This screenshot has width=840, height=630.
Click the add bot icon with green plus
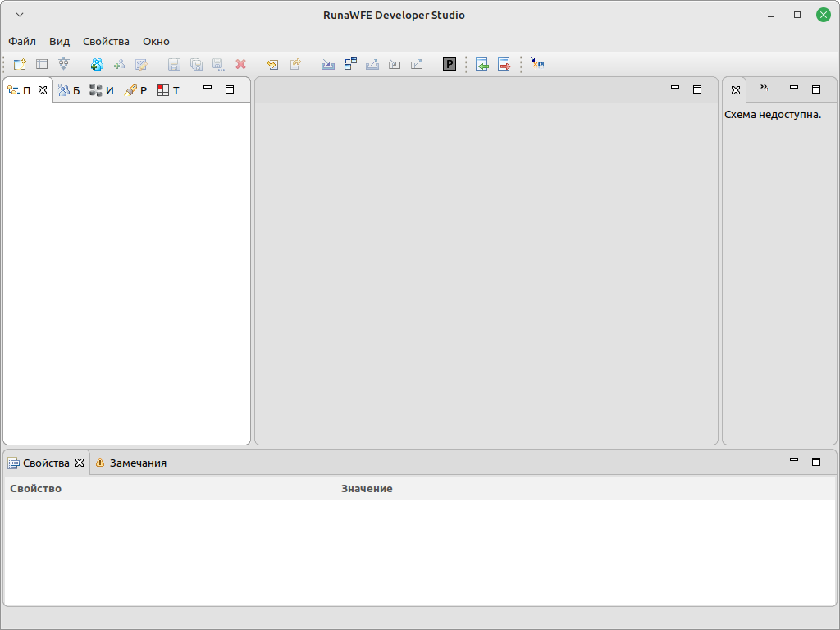pyautogui.click(x=119, y=64)
